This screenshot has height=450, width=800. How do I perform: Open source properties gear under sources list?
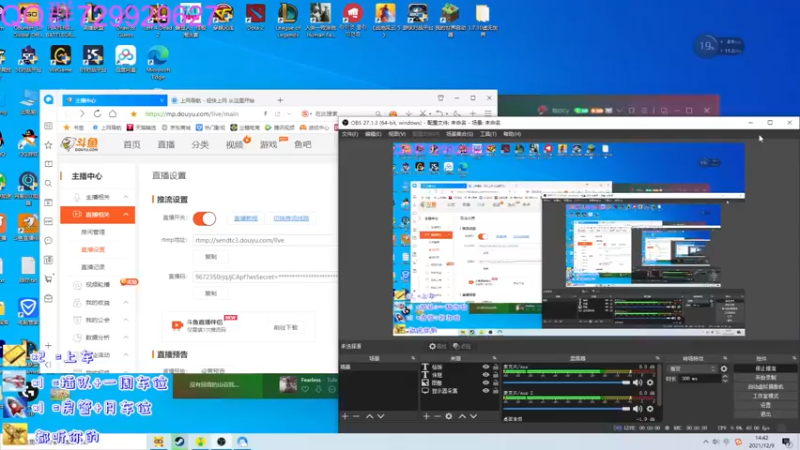point(448,416)
